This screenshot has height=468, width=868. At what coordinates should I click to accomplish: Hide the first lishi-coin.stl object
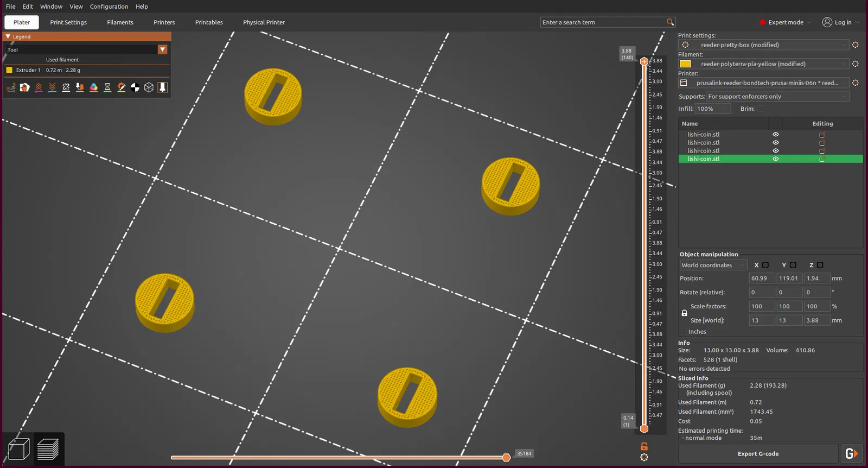click(x=776, y=135)
